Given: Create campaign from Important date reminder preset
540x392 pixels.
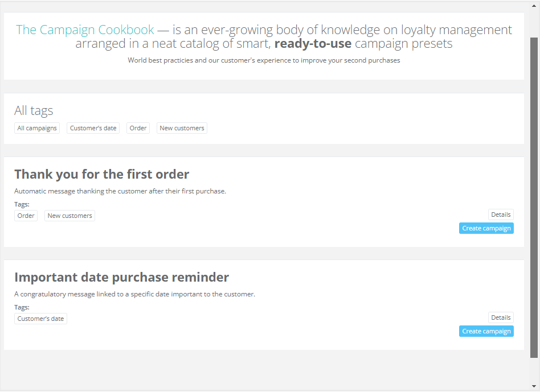Looking at the screenshot, I should (x=486, y=331).
